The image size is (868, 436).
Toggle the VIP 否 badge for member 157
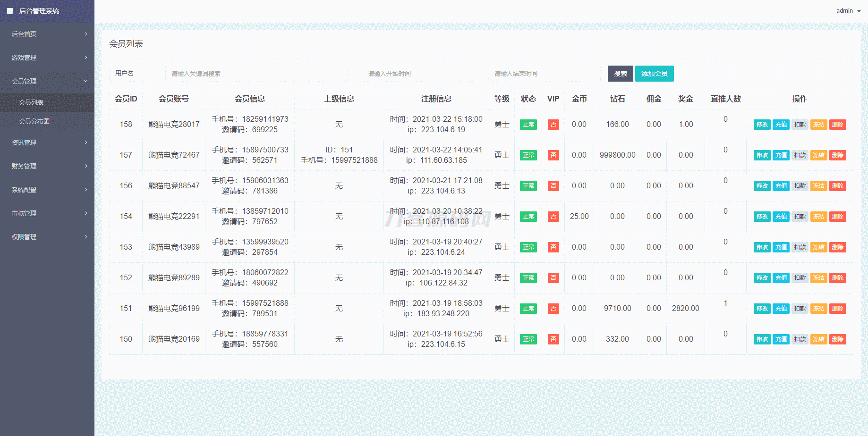point(553,155)
